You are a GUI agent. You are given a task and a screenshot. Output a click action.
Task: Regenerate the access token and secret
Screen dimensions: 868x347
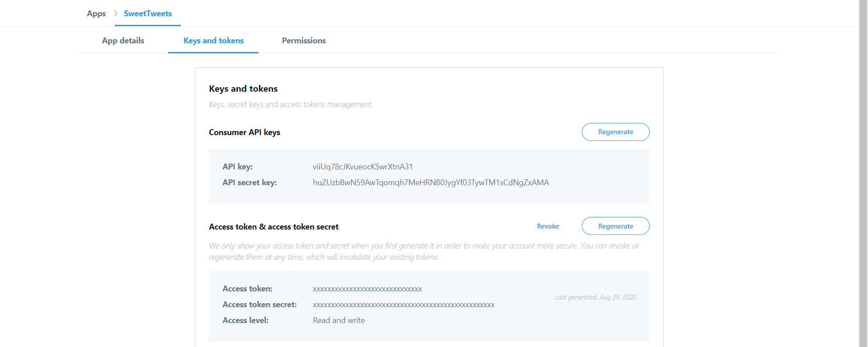point(615,226)
